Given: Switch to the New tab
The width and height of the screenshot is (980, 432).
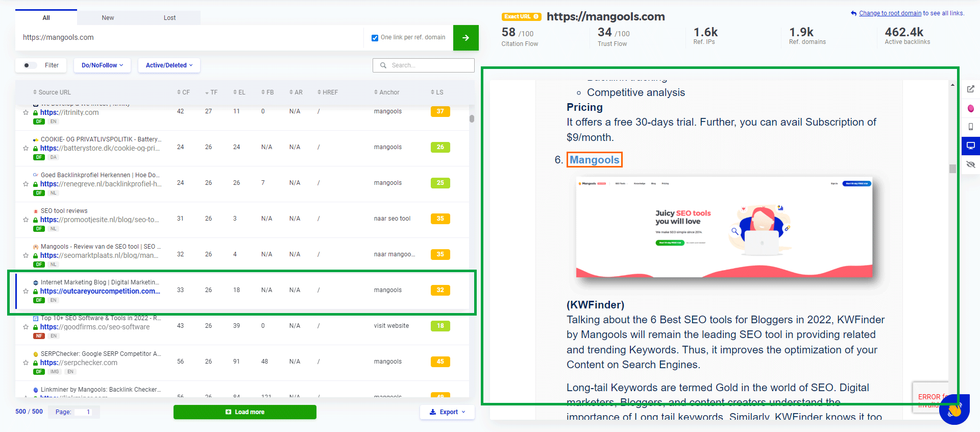Looking at the screenshot, I should (108, 17).
